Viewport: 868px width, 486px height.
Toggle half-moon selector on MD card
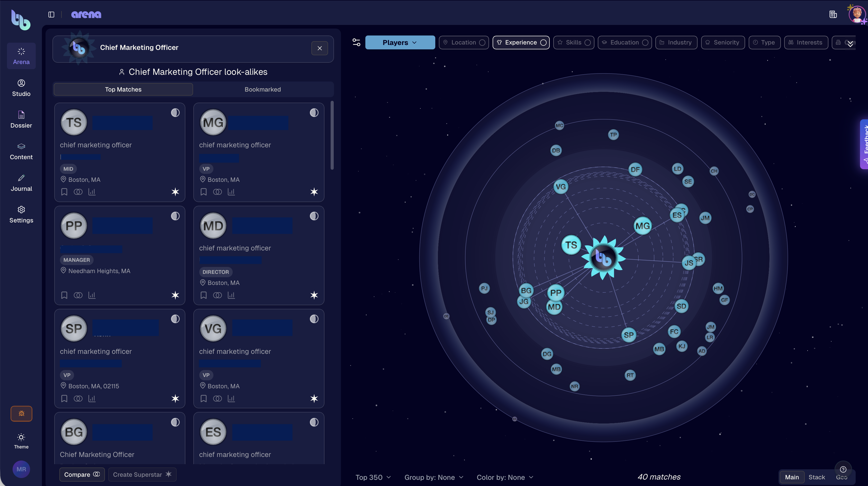314,216
